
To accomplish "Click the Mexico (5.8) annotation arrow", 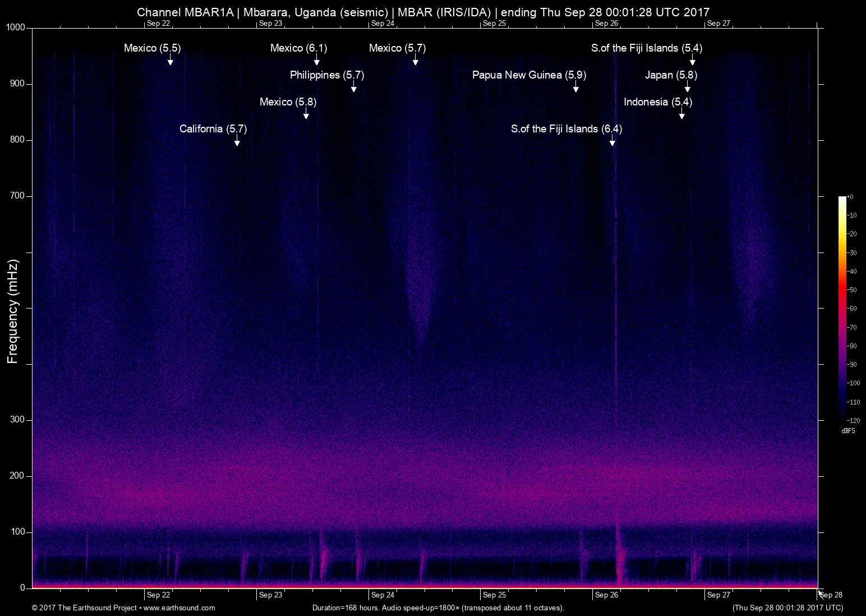I will pos(288,102).
